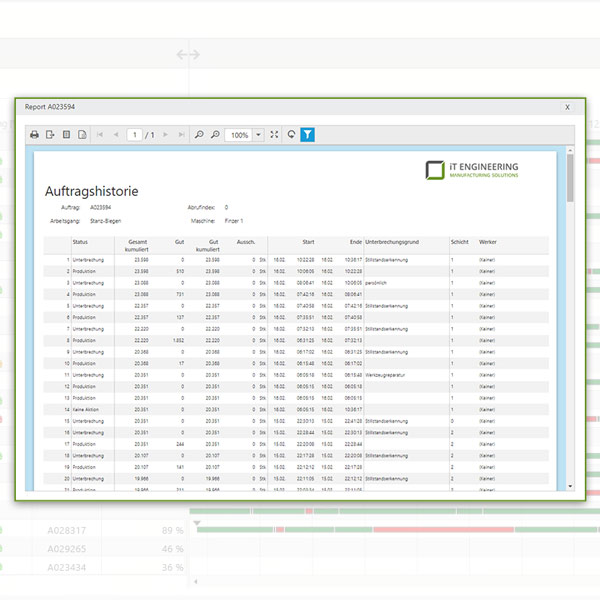The width and height of the screenshot is (600, 600).
Task: Click the scrollbar down arrow in report
Action: (570, 485)
